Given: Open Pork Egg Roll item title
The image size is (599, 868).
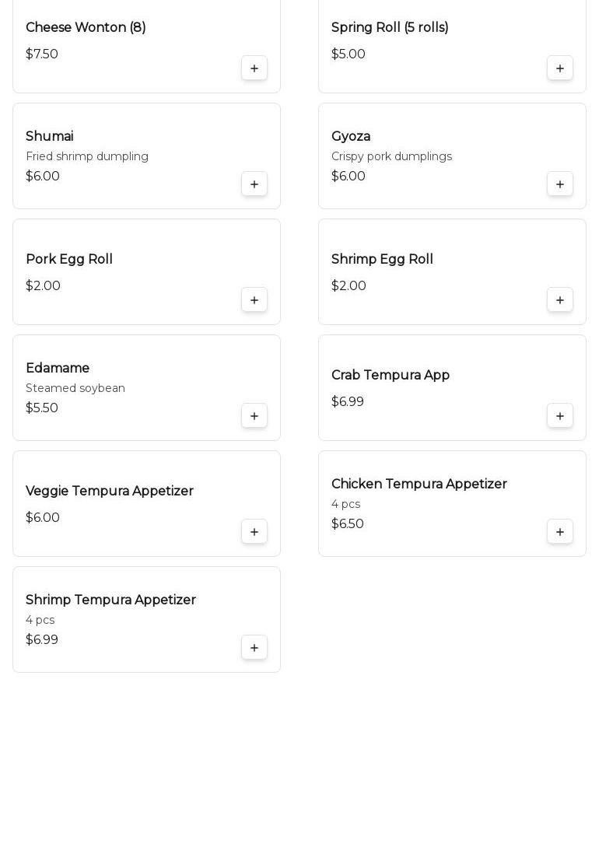Looking at the screenshot, I should click(x=69, y=260).
